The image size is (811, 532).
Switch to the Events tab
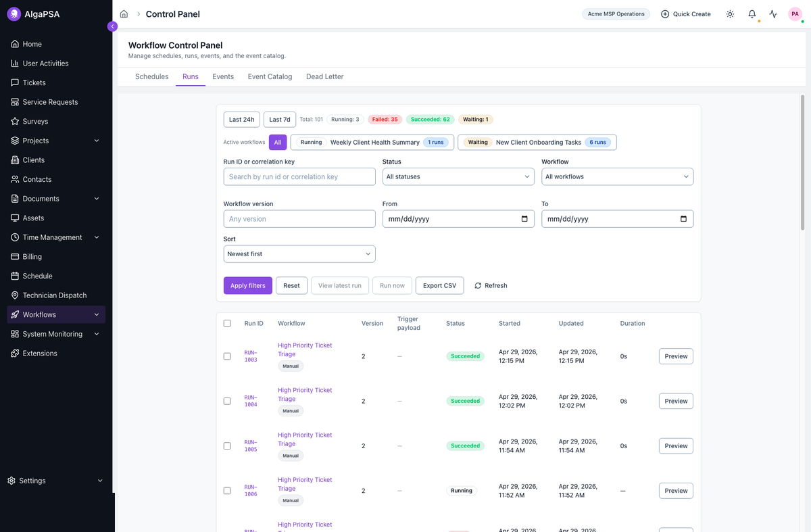pos(223,76)
